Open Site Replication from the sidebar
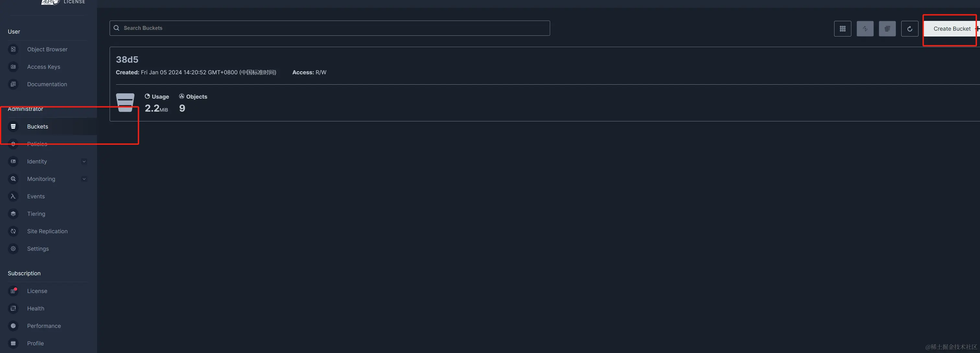980x353 pixels. click(x=13, y=231)
